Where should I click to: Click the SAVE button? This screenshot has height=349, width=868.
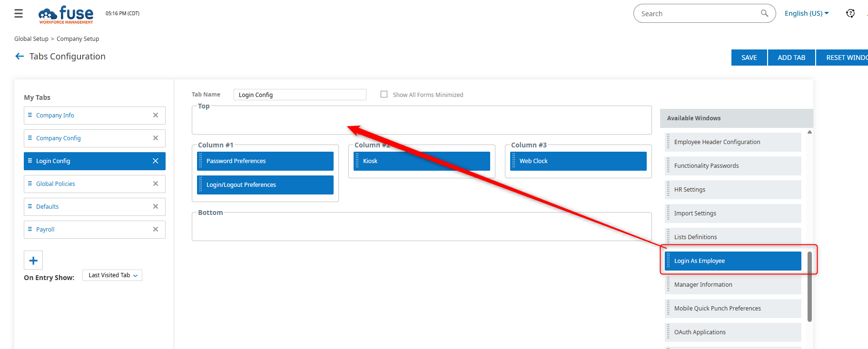click(749, 58)
